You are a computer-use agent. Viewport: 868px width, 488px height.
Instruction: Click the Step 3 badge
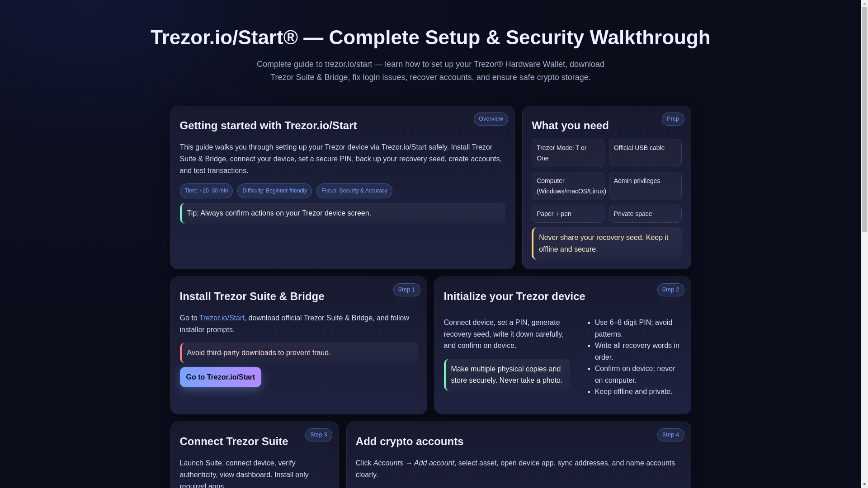click(318, 435)
